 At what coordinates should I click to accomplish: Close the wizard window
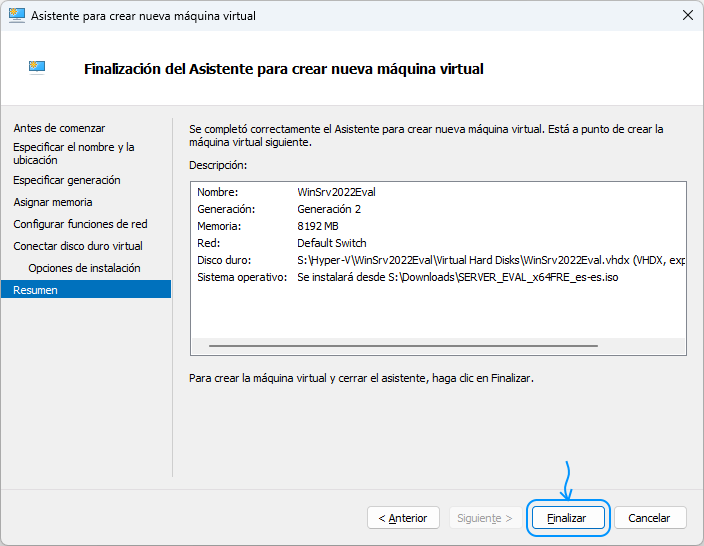click(x=687, y=15)
